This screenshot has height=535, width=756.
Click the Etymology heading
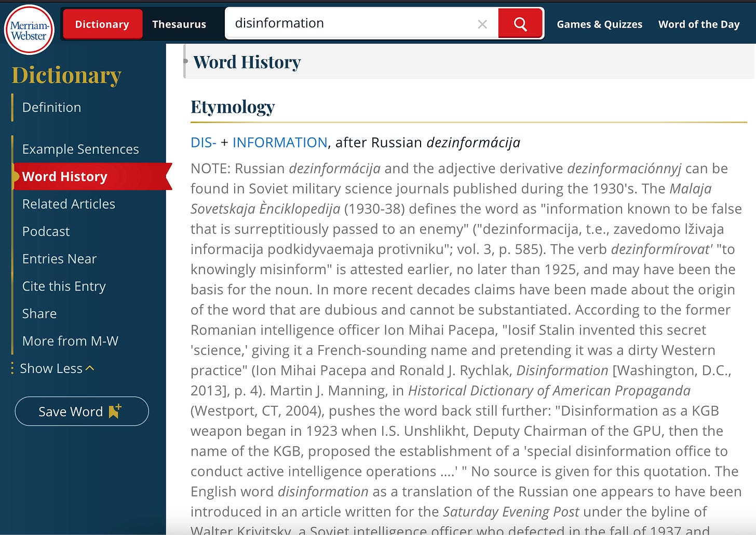(x=233, y=106)
